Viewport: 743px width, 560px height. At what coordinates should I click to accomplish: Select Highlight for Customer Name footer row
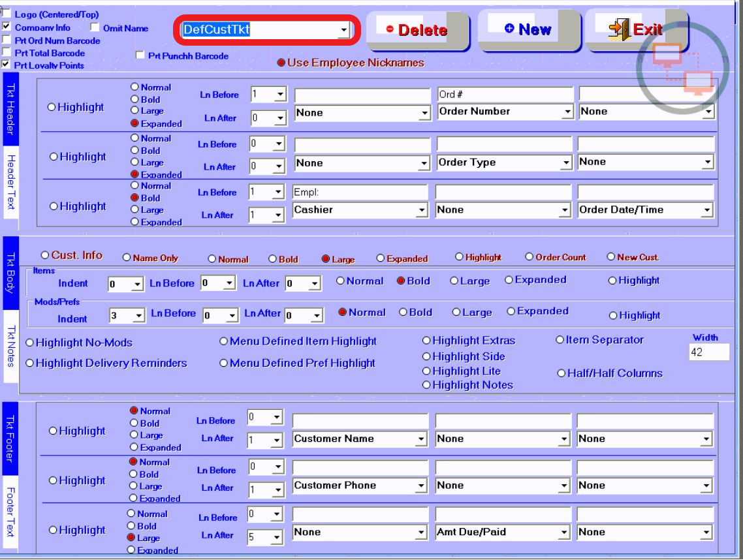[x=53, y=431]
